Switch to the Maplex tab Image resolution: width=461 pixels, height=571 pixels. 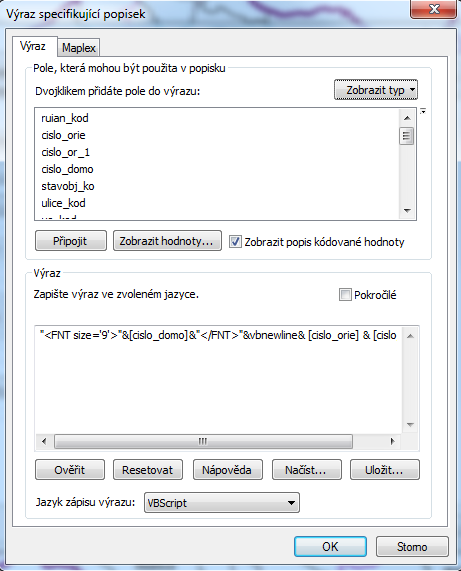tap(78, 48)
